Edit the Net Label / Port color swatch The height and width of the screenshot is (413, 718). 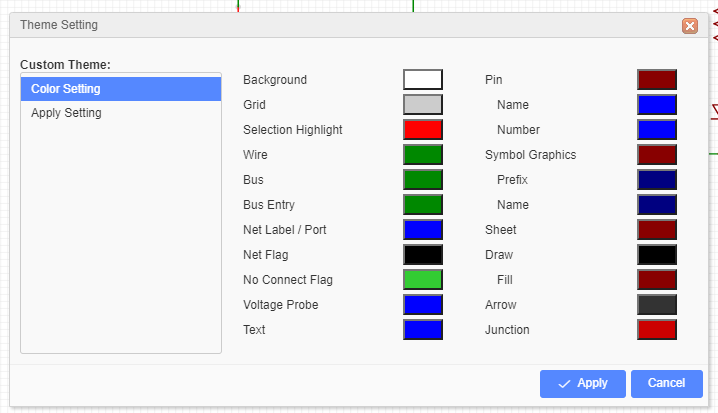pyautogui.click(x=423, y=230)
